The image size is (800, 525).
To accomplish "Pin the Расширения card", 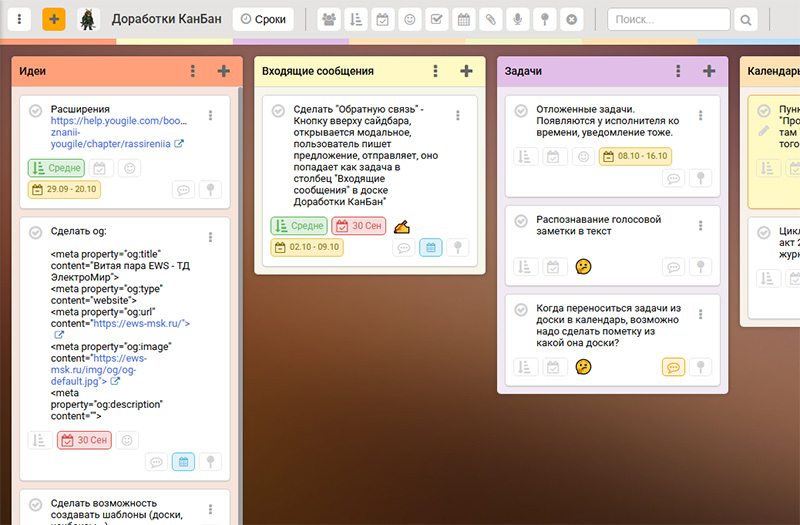I will 210,190.
